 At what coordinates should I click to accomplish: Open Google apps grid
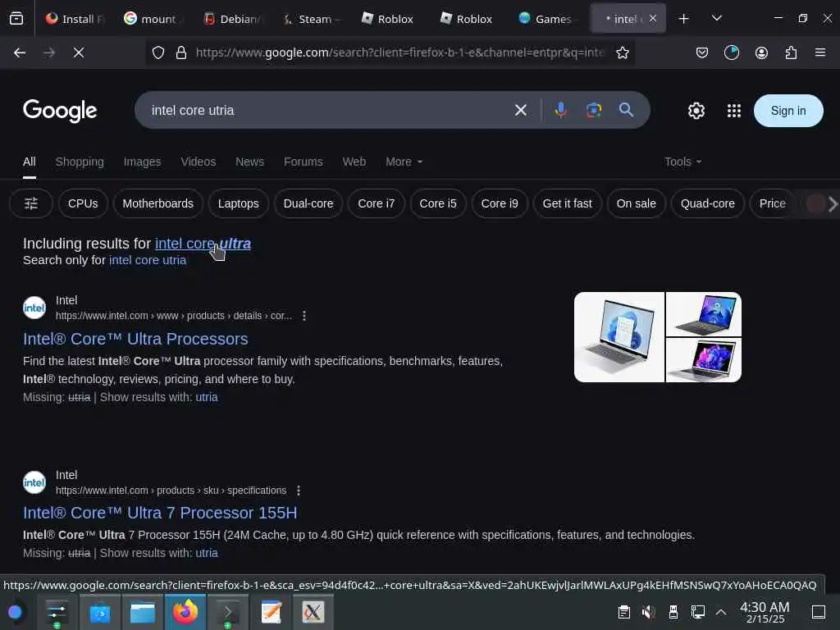[x=734, y=111]
